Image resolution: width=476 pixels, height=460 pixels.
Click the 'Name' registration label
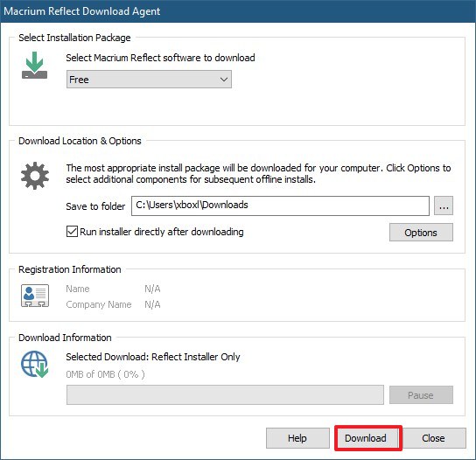(x=78, y=289)
